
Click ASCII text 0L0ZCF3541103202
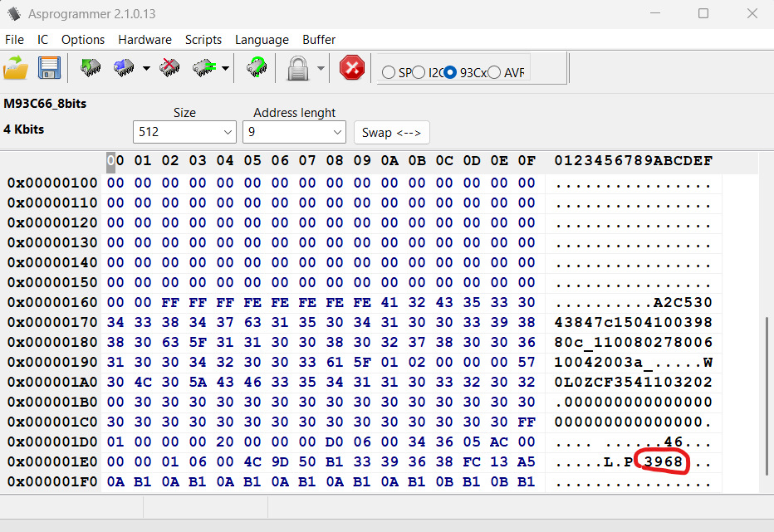634,382
